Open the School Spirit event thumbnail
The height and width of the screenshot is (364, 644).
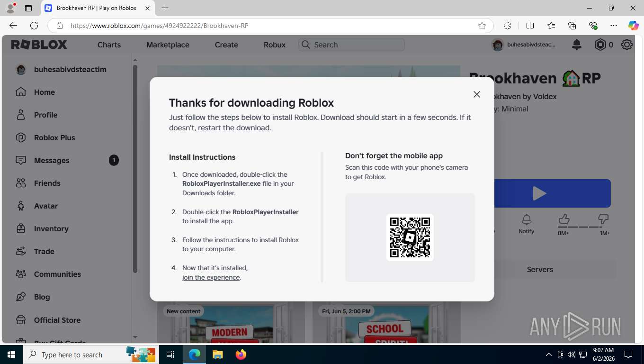pos(386,323)
